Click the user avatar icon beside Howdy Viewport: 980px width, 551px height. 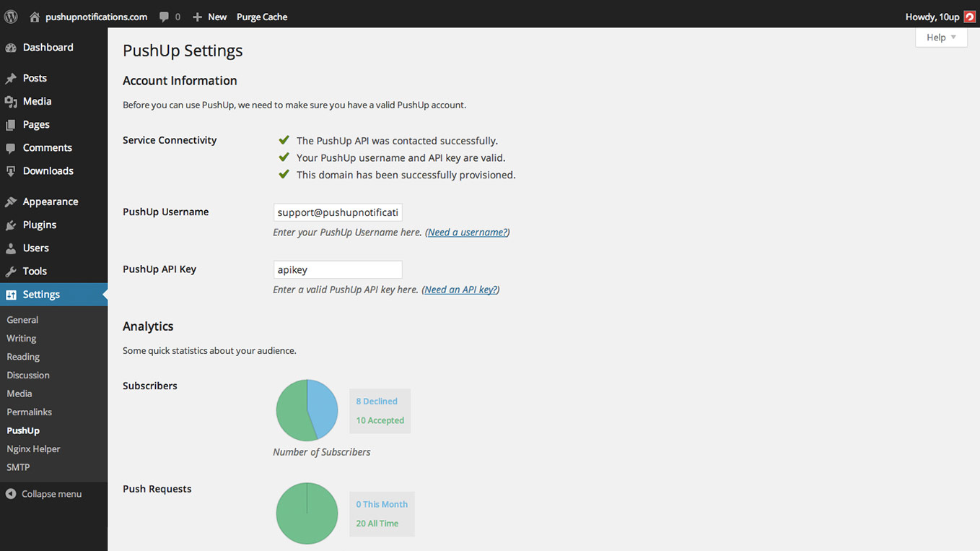click(969, 17)
